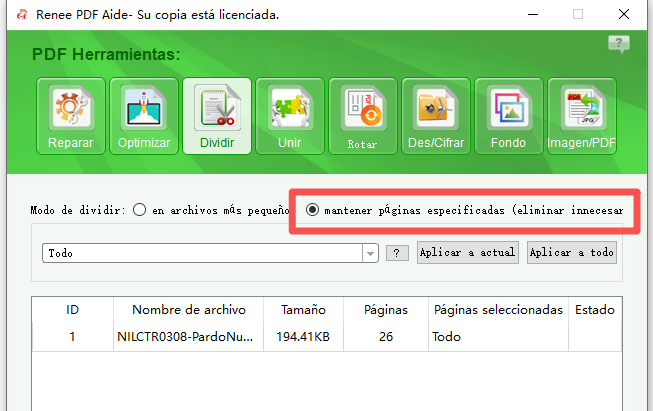Select 'en archivos más pequeño' split mode
Viewport: 653px width, 411px height.
click(140, 210)
